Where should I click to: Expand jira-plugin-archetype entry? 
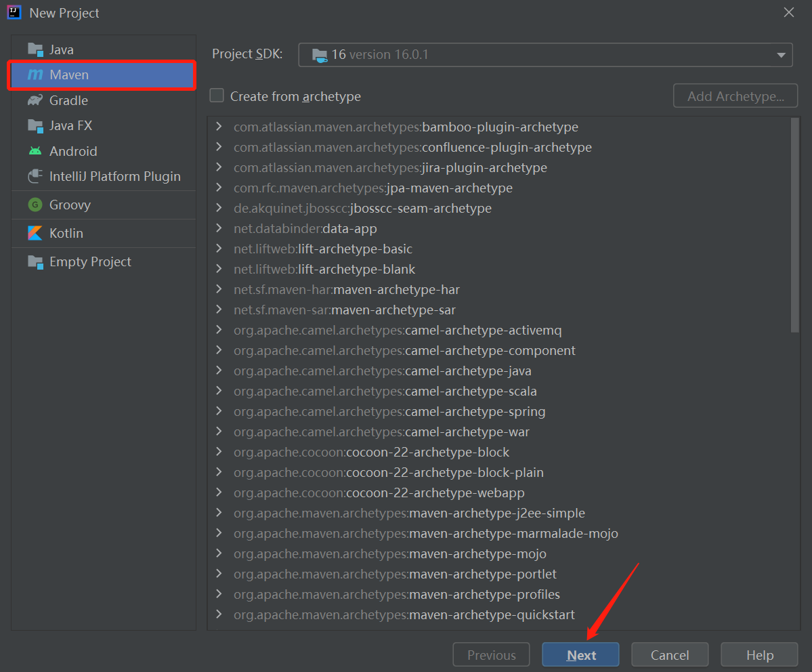pyautogui.click(x=219, y=167)
